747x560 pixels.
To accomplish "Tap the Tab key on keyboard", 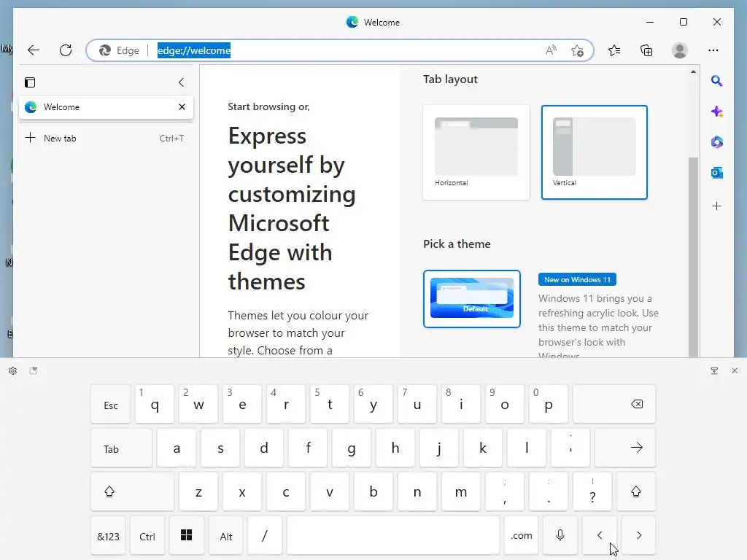I will (122, 448).
